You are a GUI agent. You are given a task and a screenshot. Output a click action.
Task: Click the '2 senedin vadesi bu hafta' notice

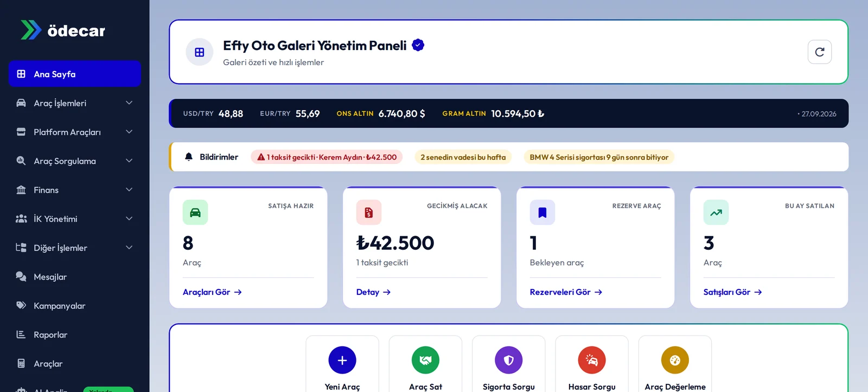click(463, 157)
